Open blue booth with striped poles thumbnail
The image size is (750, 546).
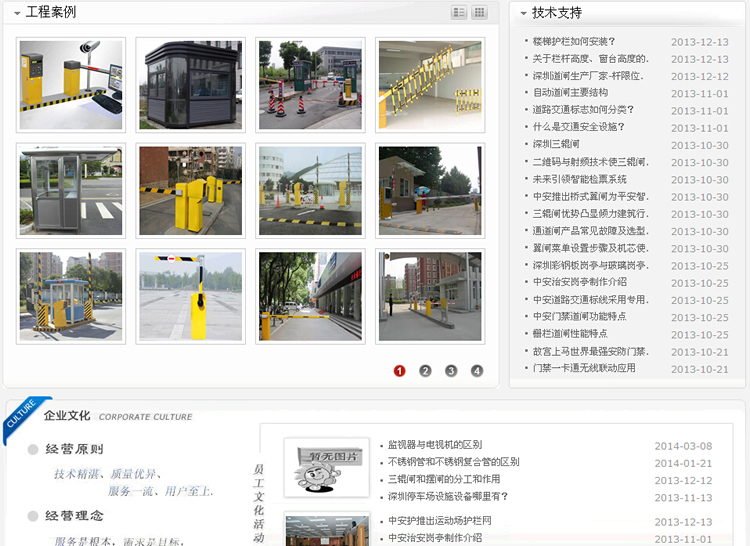[x=71, y=296]
